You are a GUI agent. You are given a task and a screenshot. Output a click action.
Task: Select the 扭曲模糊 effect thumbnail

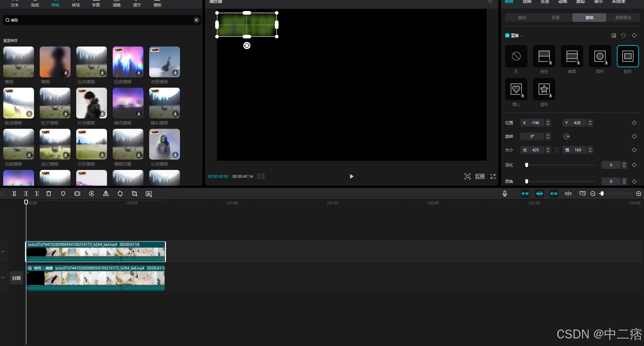coord(128,62)
